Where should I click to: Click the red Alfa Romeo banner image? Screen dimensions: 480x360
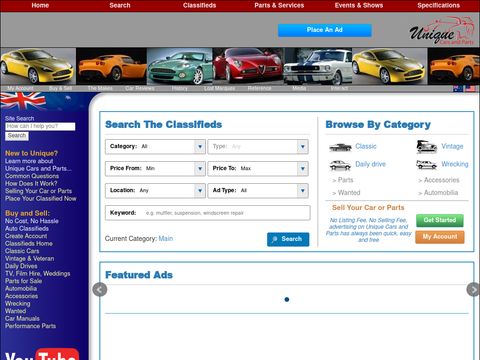(x=248, y=66)
